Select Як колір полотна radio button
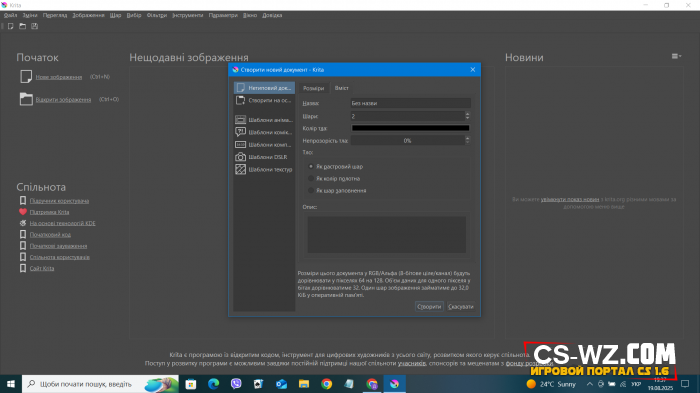 pos(311,179)
